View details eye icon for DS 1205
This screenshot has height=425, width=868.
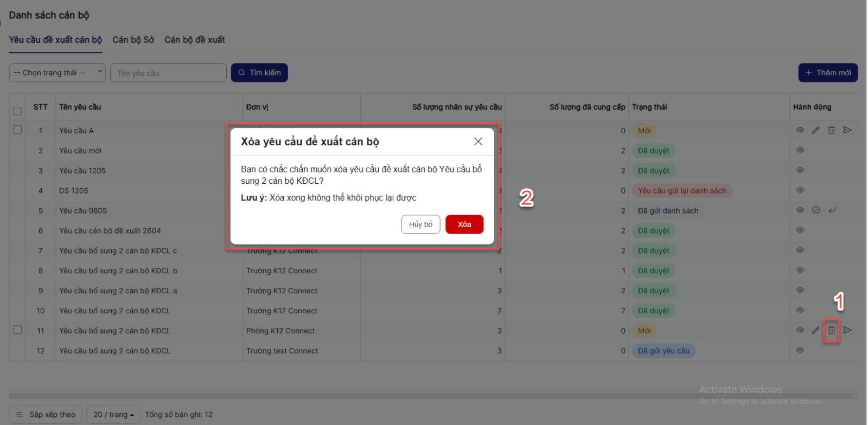[x=800, y=190]
